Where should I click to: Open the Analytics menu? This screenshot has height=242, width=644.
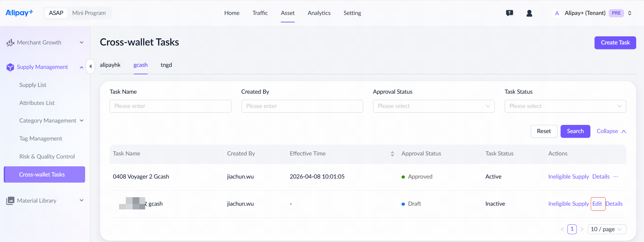point(319,13)
